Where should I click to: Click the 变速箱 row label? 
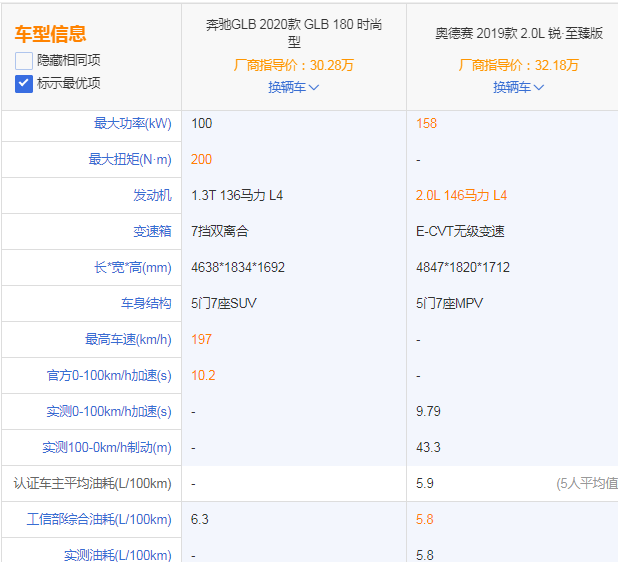(x=152, y=231)
